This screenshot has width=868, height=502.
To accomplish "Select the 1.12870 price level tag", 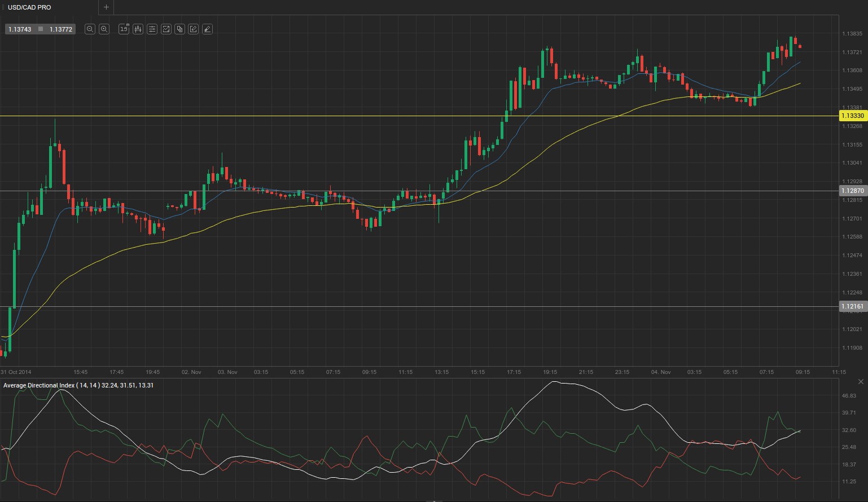I will pos(852,191).
